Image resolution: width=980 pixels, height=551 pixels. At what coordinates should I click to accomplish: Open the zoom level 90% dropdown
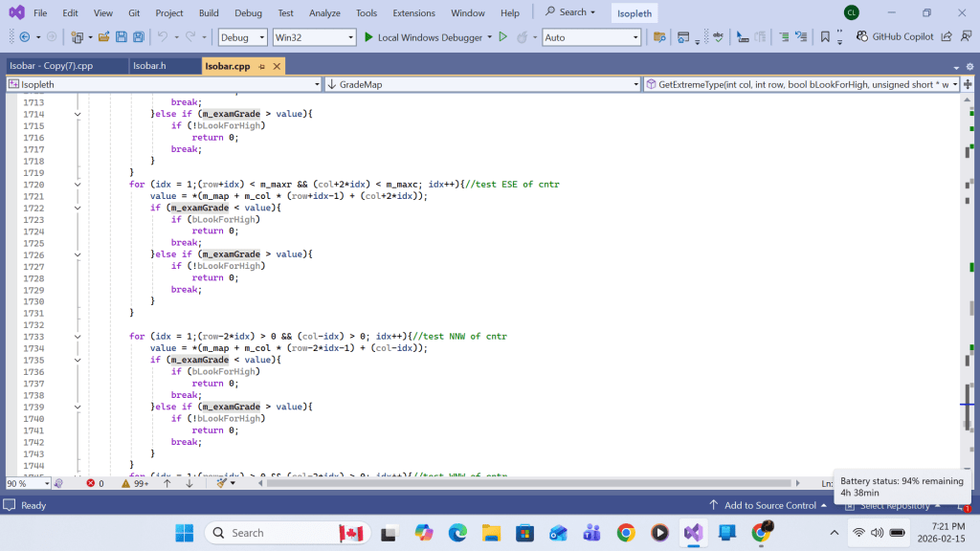(46, 483)
